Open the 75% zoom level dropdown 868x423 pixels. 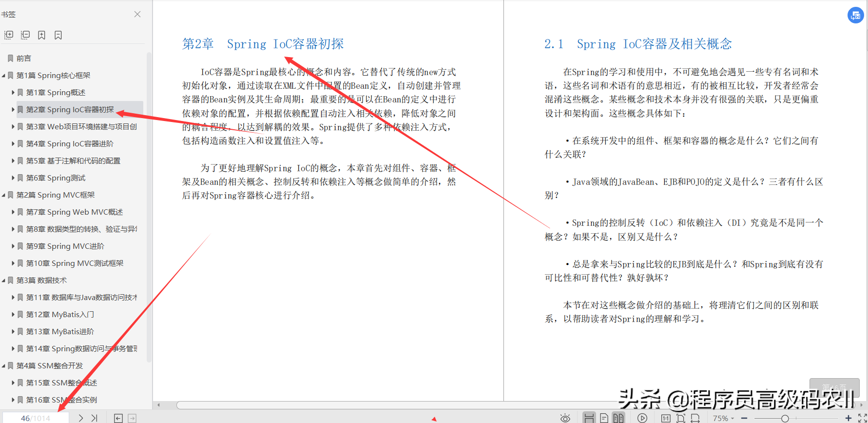(723, 418)
